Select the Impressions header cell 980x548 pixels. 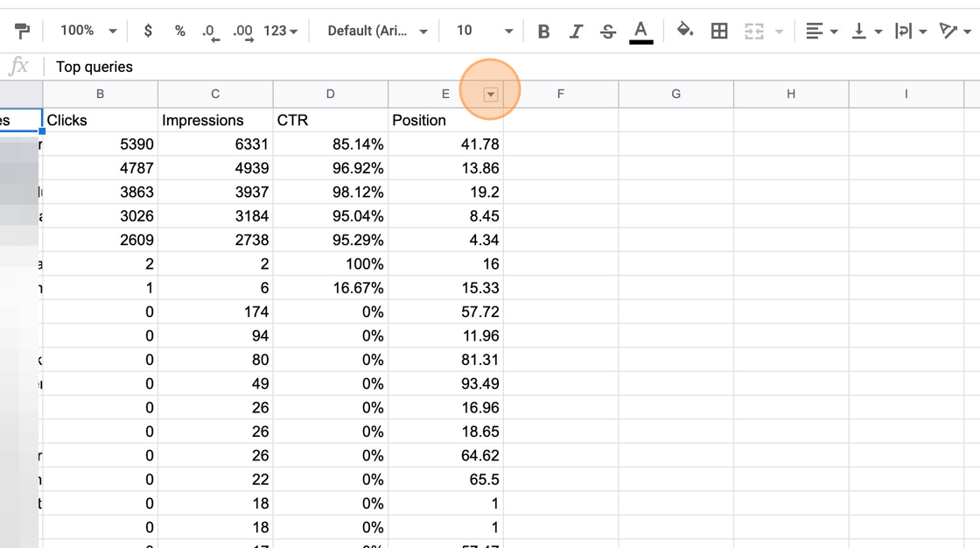pyautogui.click(x=215, y=120)
